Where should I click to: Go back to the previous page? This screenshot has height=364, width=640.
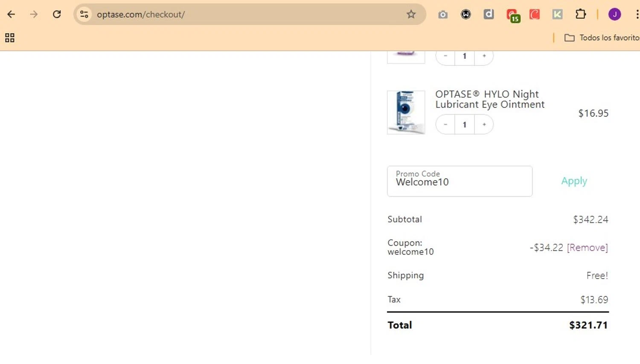[11, 14]
